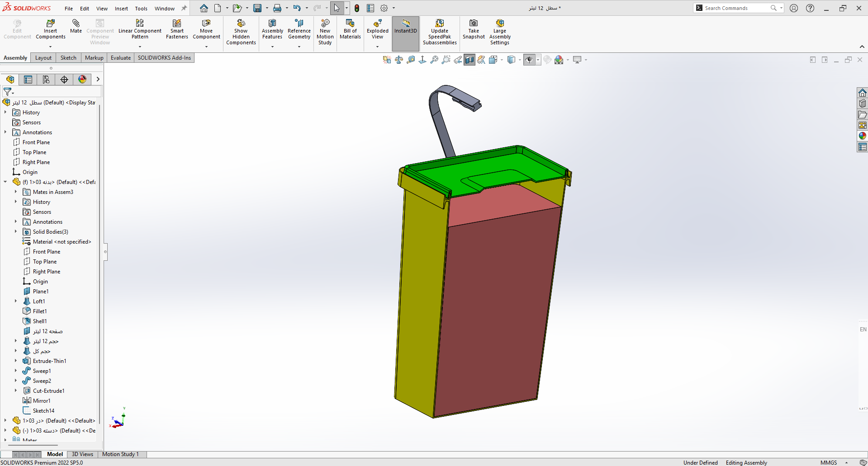868x466 pixels.
Task: Open the Appearances color ball in task pane
Action: pos(863,136)
